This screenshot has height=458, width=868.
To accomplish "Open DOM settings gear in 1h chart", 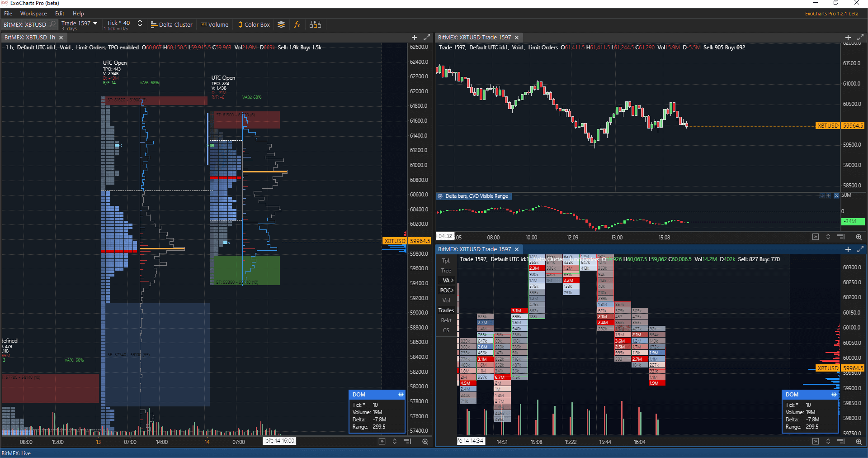I will point(401,395).
